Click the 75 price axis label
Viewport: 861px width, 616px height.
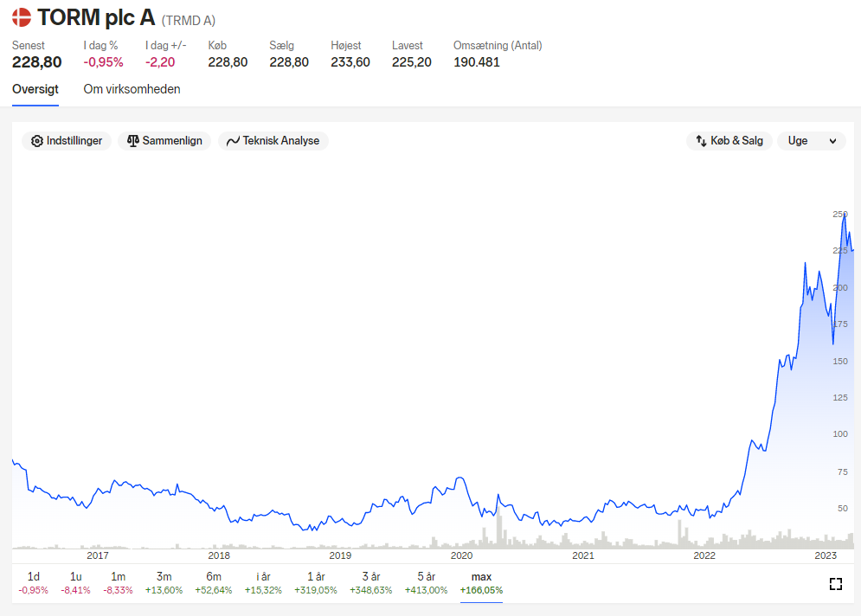pos(842,472)
